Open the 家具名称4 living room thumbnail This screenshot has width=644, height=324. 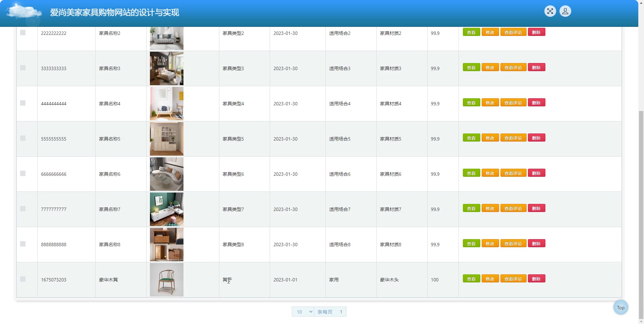[167, 104]
